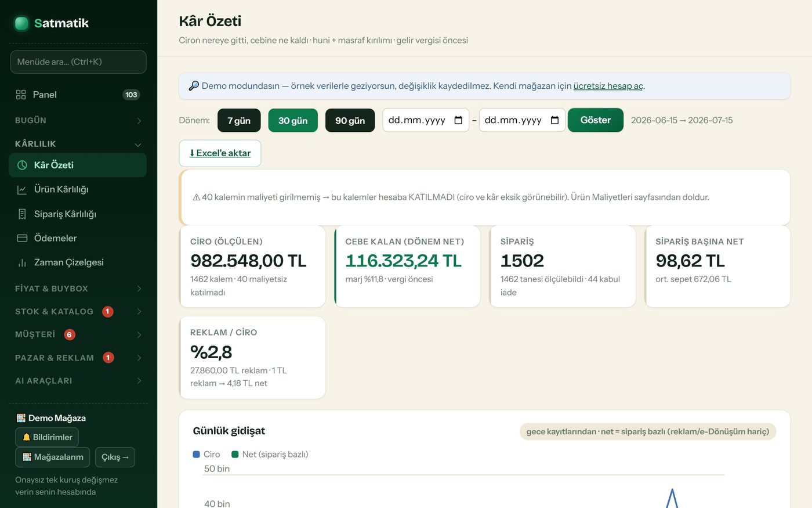Open Ürün Kârlılığı chart icon

22,189
